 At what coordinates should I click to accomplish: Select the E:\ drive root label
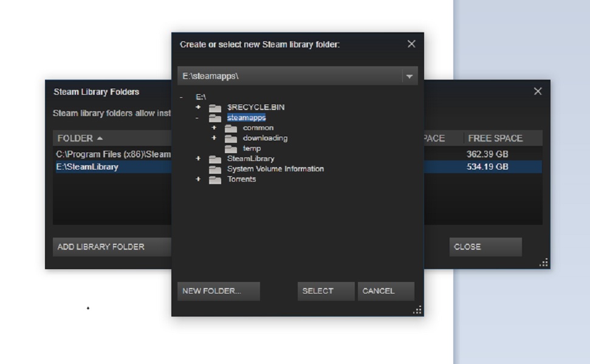[201, 97]
